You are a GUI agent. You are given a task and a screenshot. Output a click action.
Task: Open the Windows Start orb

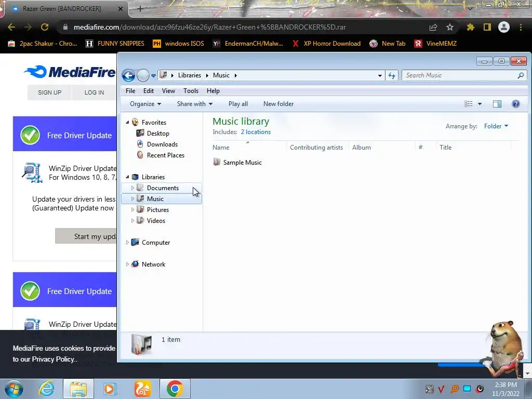click(14, 389)
